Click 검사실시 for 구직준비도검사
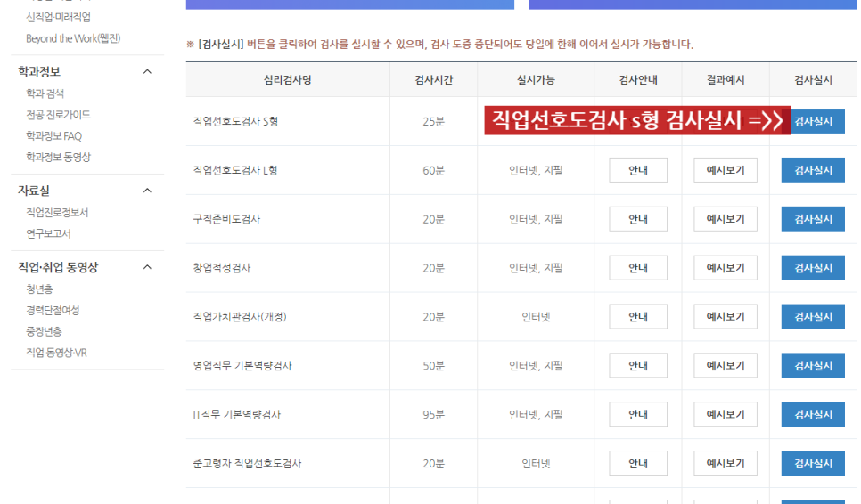This screenshot has height=504, width=861. (x=813, y=219)
